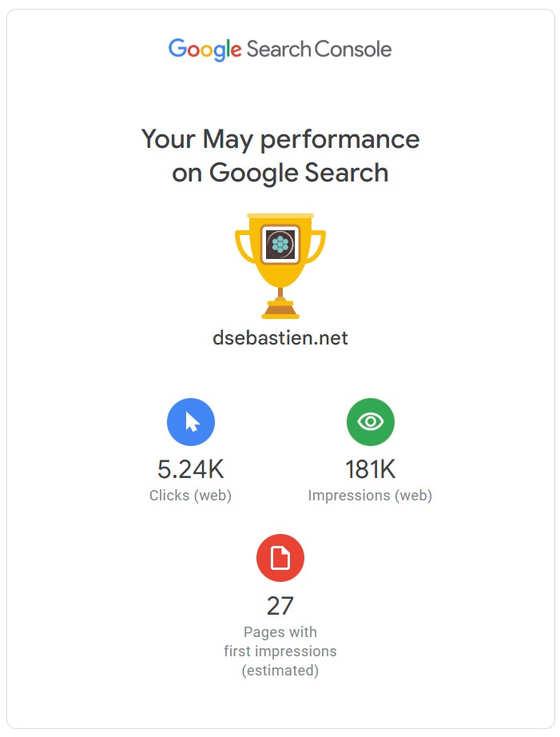Select the 181K impressions value
Viewport: 560px width, 737px height.
(x=370, y=469)
